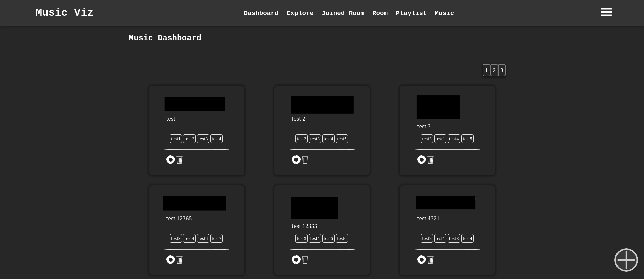Click the Music Dashboard heading
This screenshot has height=279, width=644.
[165, 38]
